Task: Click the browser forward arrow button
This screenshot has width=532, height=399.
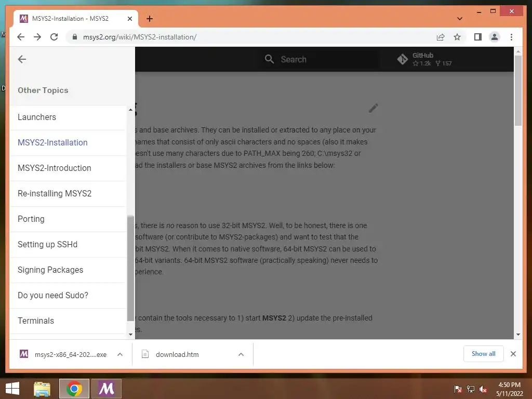Action: [x=37, y=37]
